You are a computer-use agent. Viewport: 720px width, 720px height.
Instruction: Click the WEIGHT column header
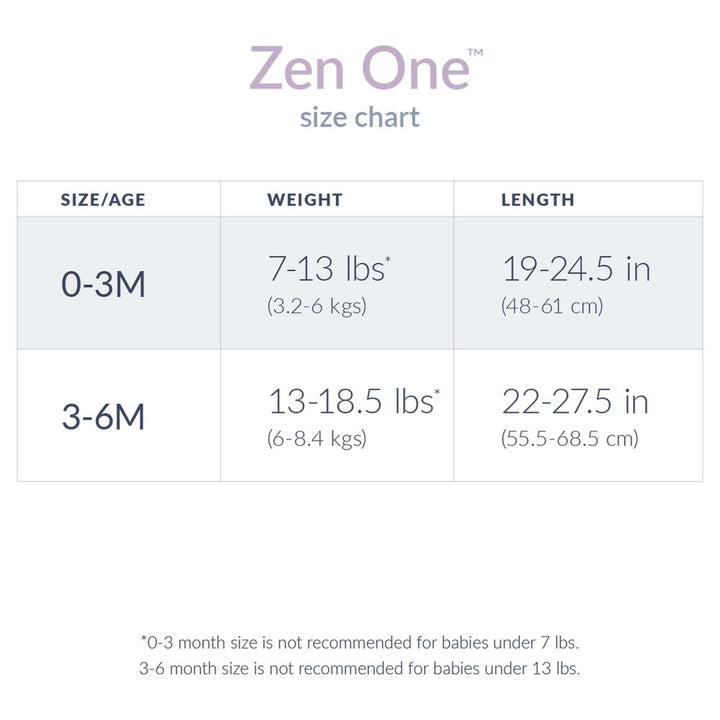point(305,200)
